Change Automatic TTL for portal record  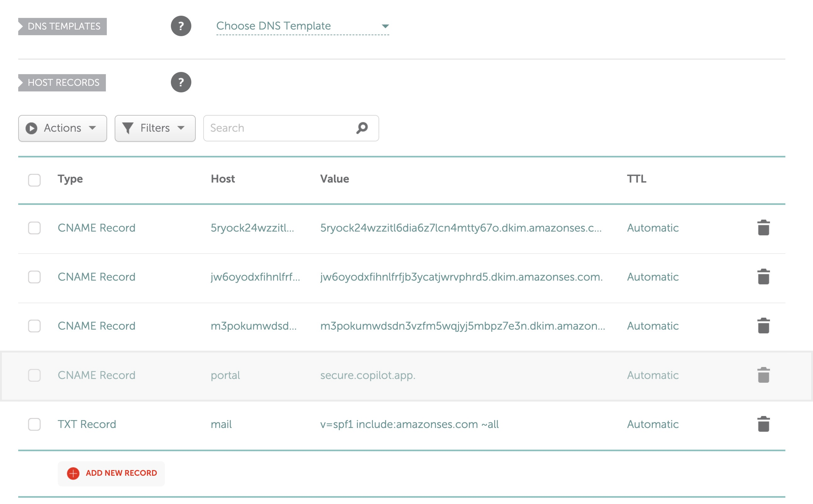click(653, 375)
